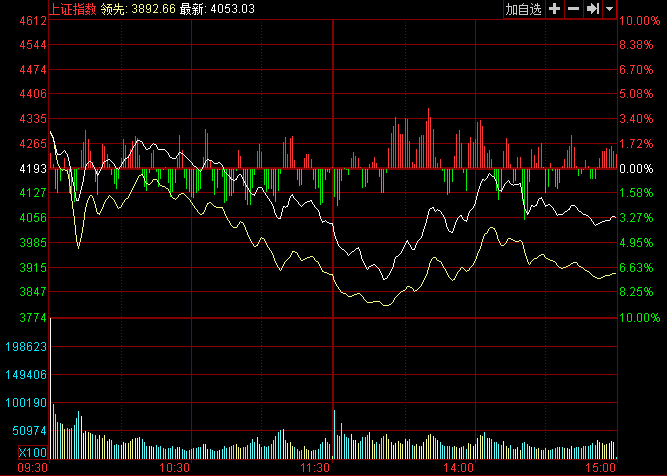Click the 11:30 time axis label

pos(316,467)
